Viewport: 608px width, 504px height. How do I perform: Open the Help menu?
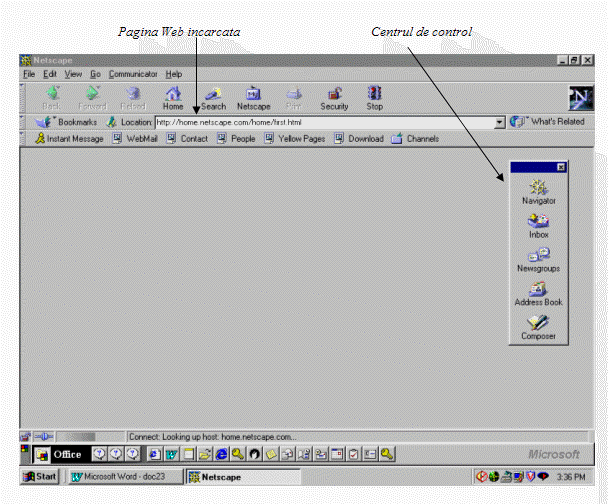(x=174, y=74)
